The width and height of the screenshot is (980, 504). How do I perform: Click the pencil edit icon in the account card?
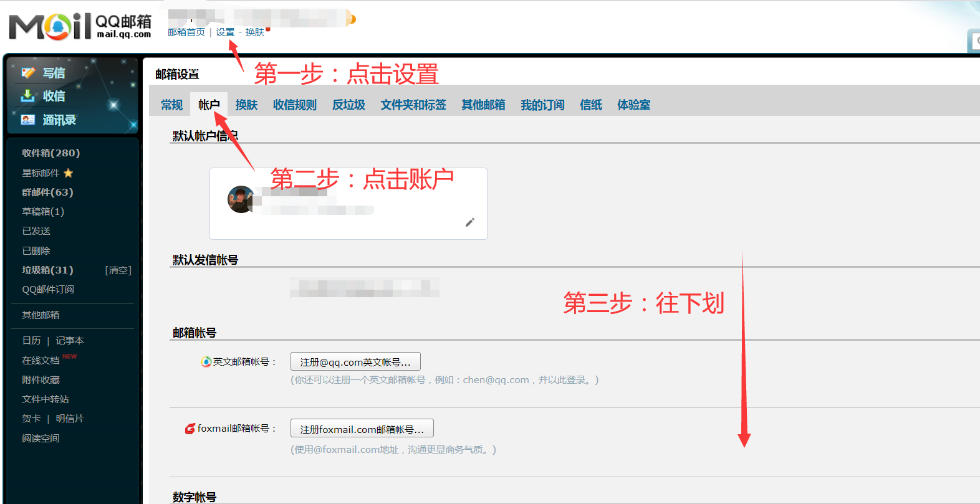470,222
